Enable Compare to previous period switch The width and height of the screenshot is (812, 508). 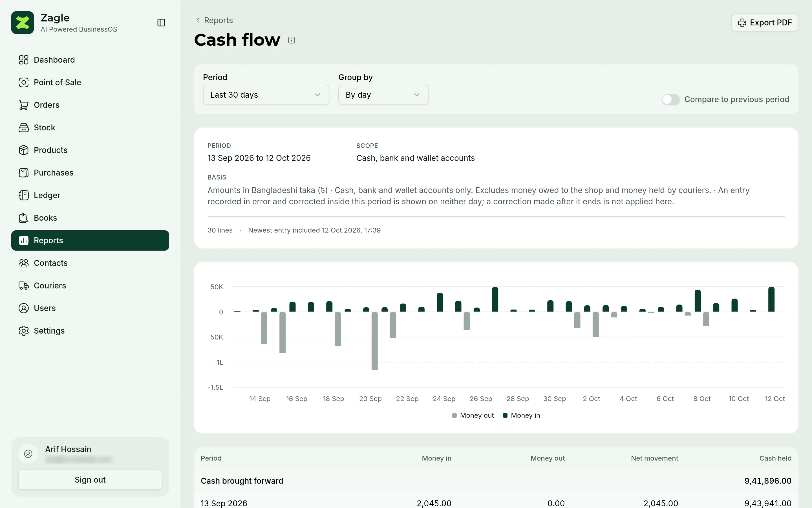pos(670,99)
